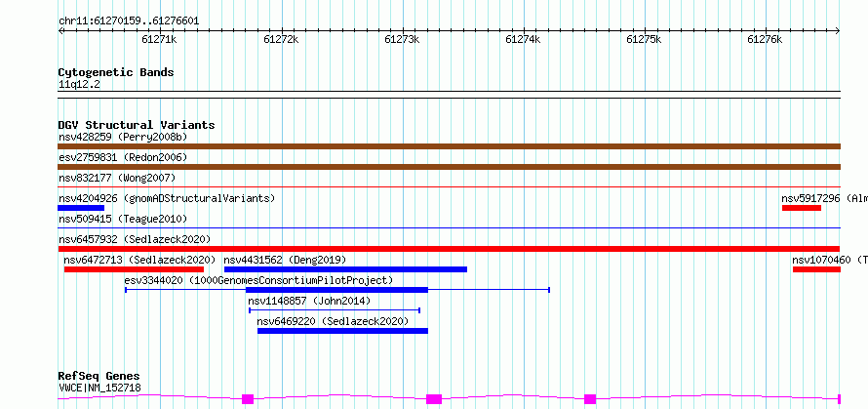Screen dimensions: 868x409
Task: Open the esv3344020 1000GenomesConsortiumPilotProject label
Action: click(x=259, y=280)
